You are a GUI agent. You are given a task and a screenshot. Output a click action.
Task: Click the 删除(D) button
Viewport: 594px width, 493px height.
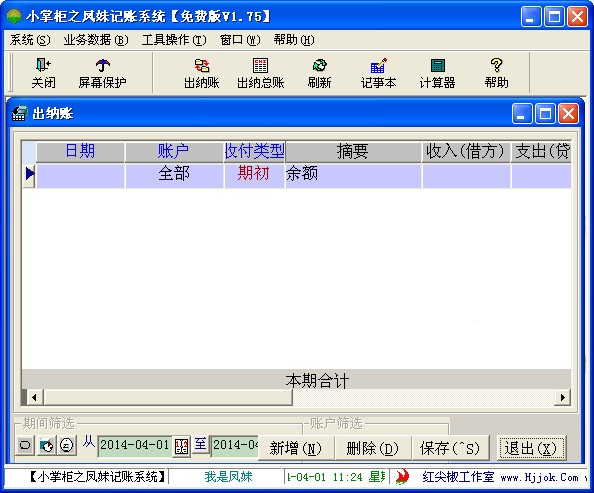[x=373, y=448]
